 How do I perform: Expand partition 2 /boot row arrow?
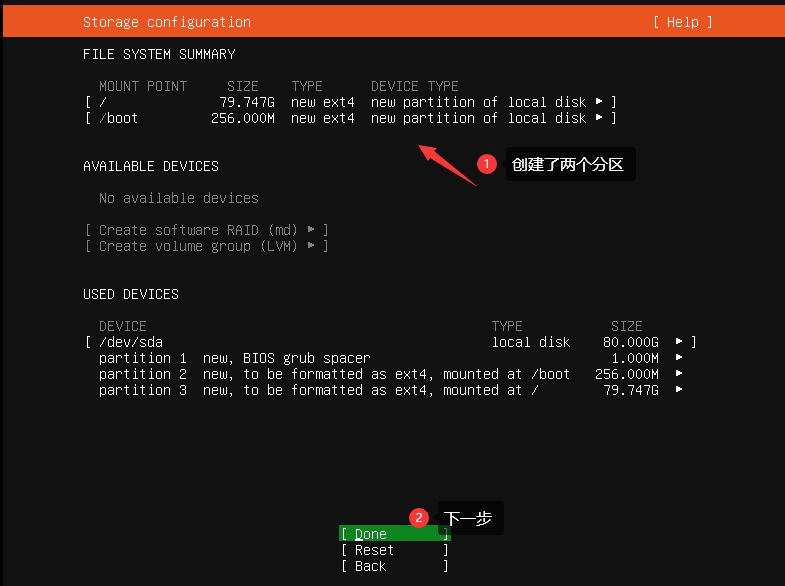[x=679, y=373]
